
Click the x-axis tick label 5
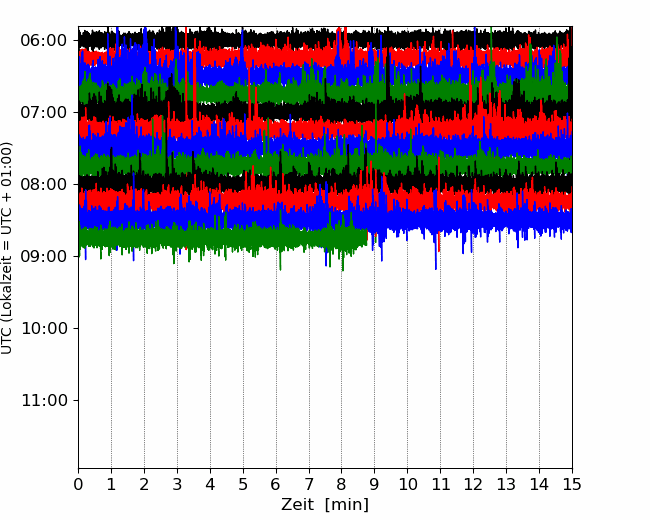coord(243,484)
